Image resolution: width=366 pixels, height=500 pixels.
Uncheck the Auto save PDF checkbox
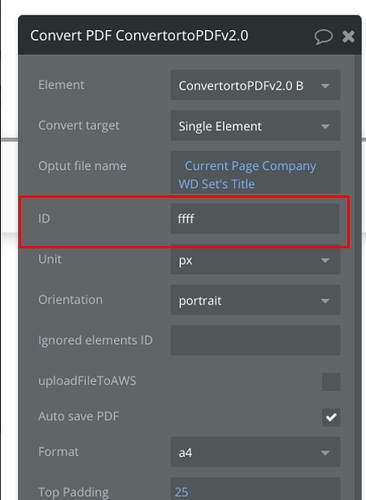331,417
